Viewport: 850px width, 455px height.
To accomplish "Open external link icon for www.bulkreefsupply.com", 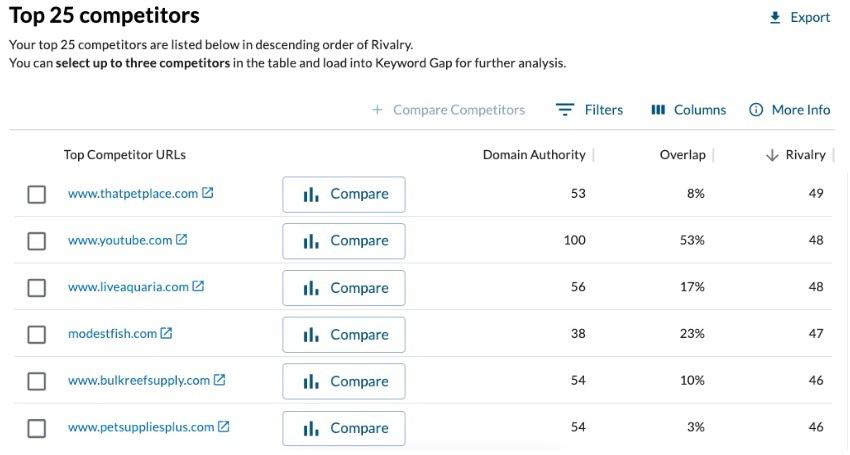I will click(220, 380).
